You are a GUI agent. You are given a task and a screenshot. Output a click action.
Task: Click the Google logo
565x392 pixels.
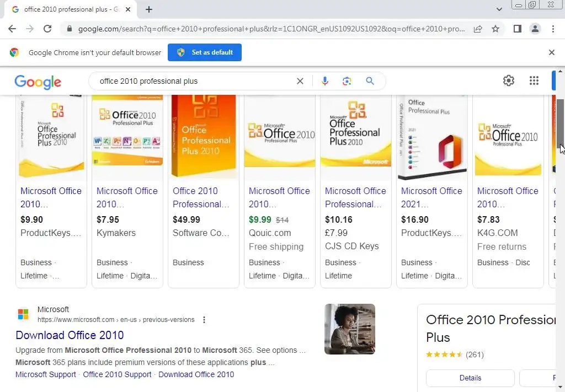coord(38,82)
